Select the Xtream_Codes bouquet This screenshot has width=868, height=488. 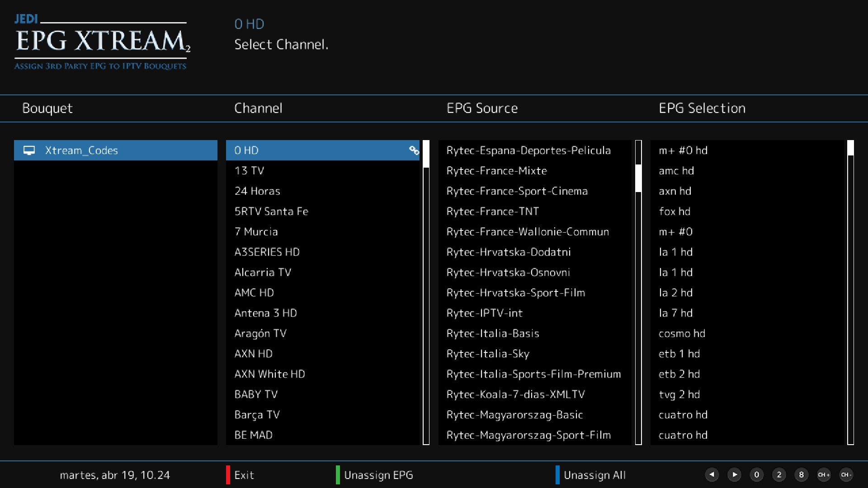(x=81, y=150)
